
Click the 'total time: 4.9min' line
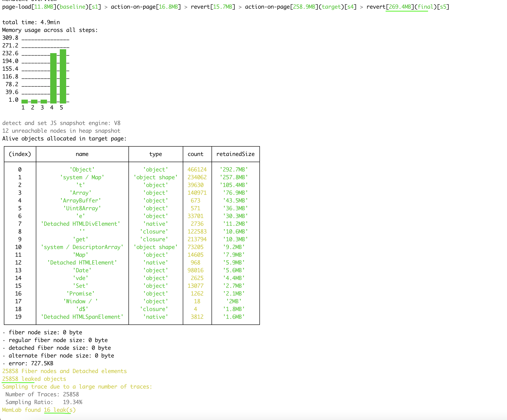(31, 22)
